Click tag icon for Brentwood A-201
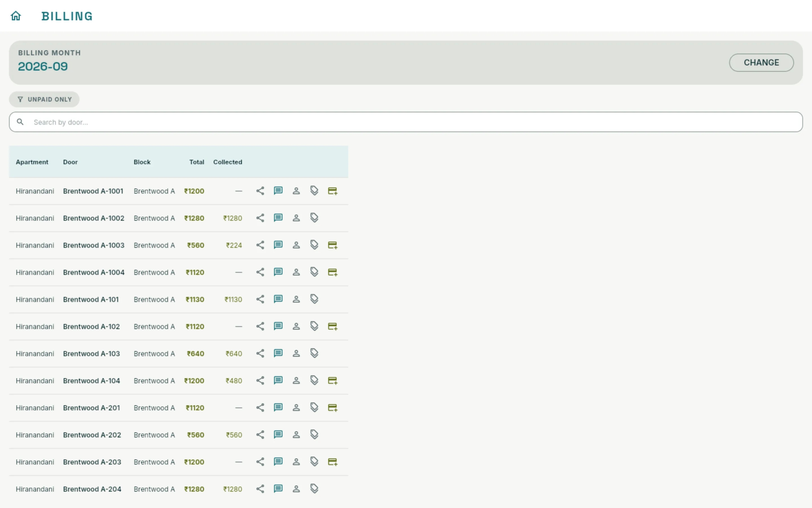Image resolution: width=812 pixels, height=508 pixels. [x=314, y=408]
